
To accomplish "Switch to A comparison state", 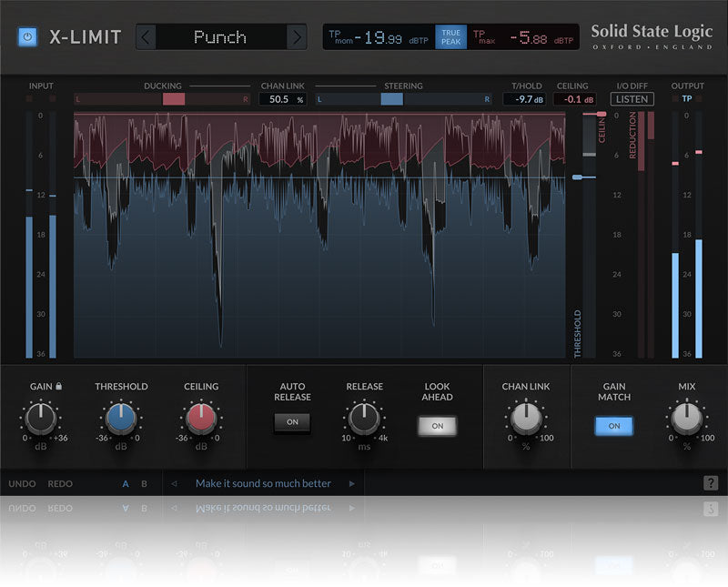I will [x=126, y=484].
